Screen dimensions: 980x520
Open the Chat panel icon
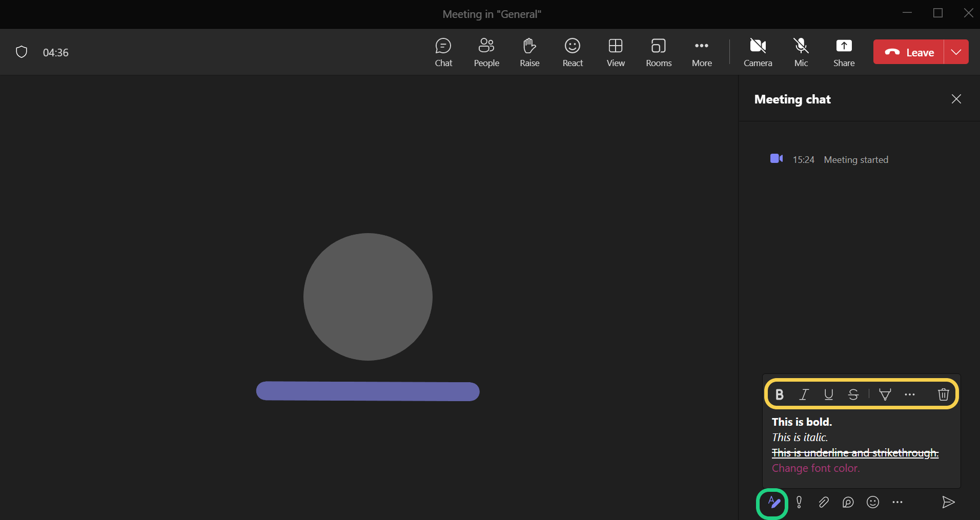point(443,52)
